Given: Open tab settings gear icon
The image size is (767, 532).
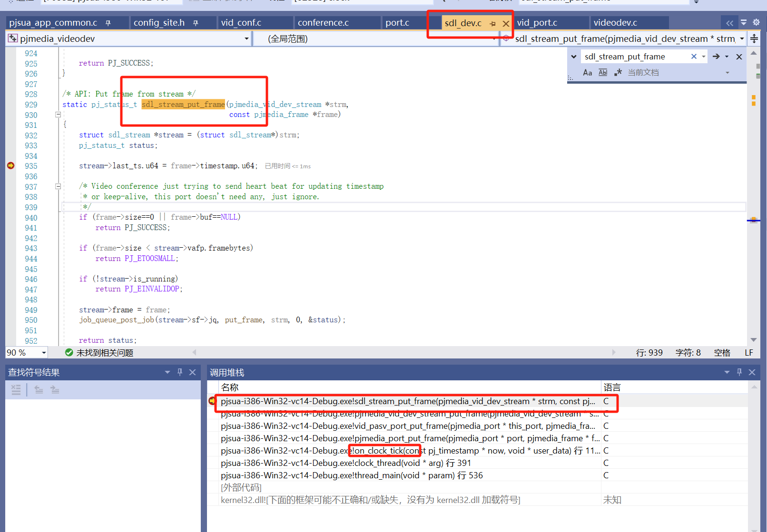Looking at the screenshot, I should click(756, 22).
